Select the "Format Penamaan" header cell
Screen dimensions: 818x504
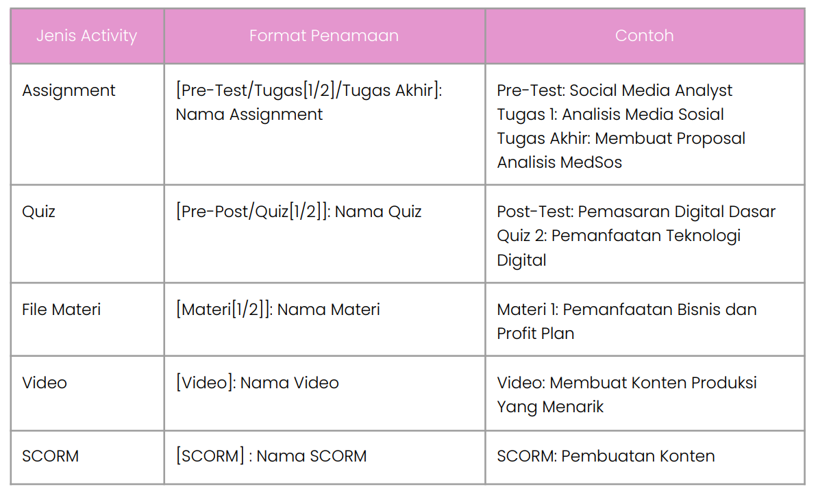323,36
